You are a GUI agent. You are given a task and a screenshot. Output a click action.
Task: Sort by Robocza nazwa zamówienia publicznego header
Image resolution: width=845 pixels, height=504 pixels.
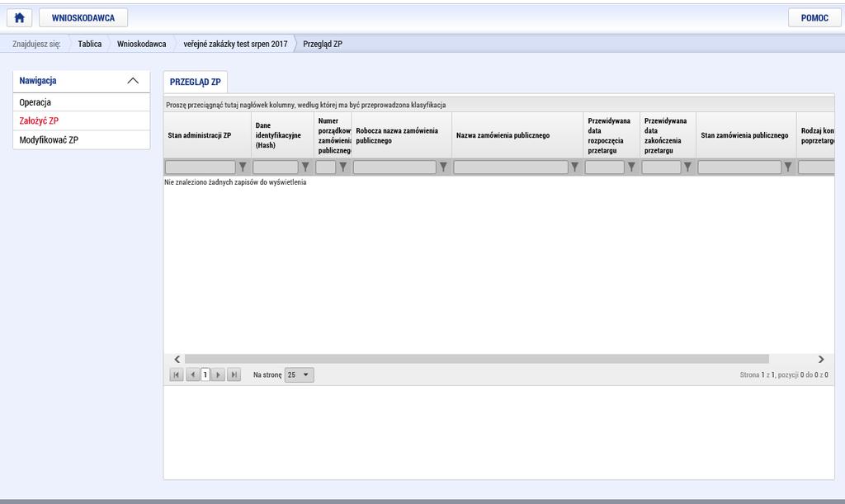click(x=402, y=135)
